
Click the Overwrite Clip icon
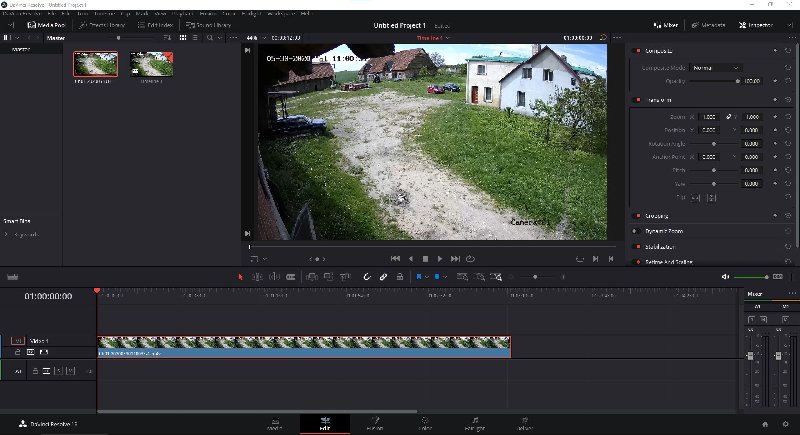tap(329, 277)
